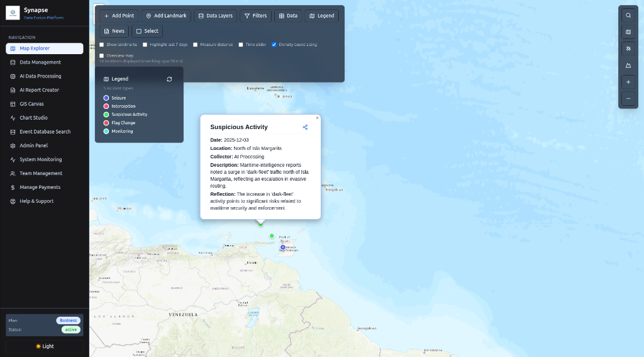Click the Monitoring legend label
Viewport: 644px width, 357px height.
(123, 132)
